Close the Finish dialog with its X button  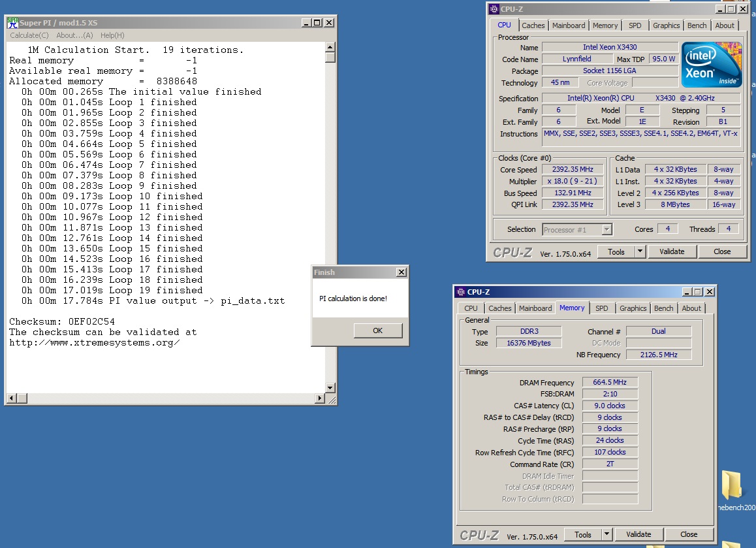tap(401, 272)
